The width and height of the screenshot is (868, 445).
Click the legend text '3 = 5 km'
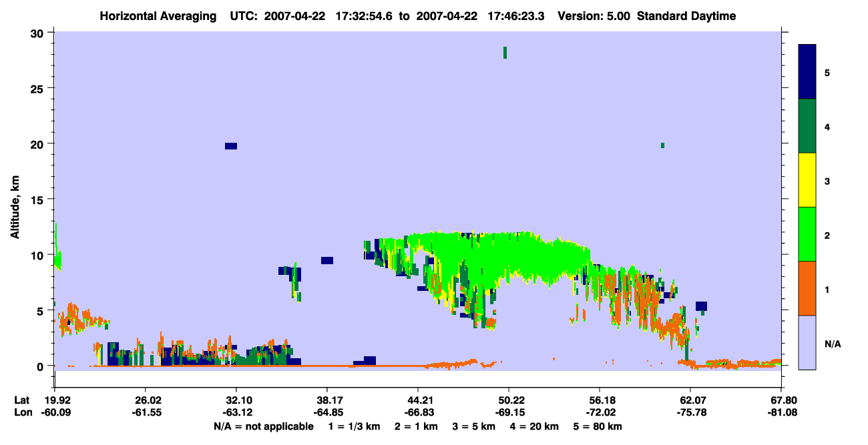(x=473, y=426)
